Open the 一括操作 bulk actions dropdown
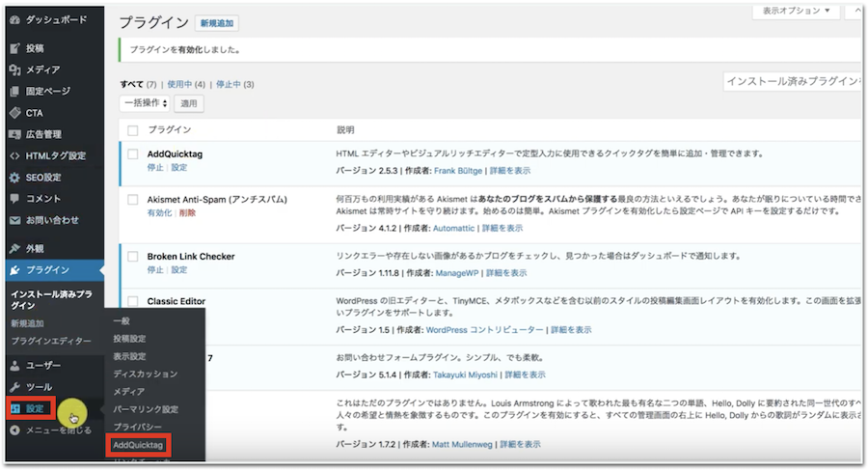The image size is (868, 471). 145,103
